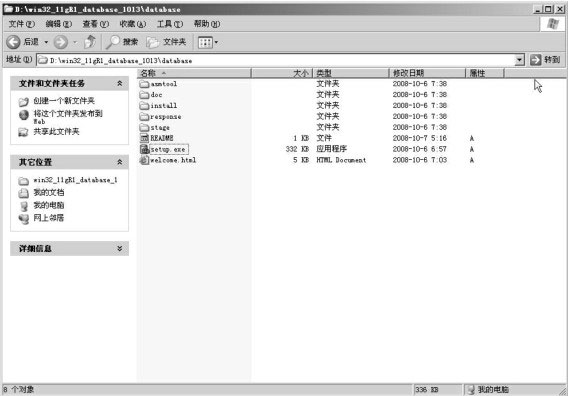Click the 我的电脑 computer icon in sidebar
The image size is (568, 396).
[24, 206]
